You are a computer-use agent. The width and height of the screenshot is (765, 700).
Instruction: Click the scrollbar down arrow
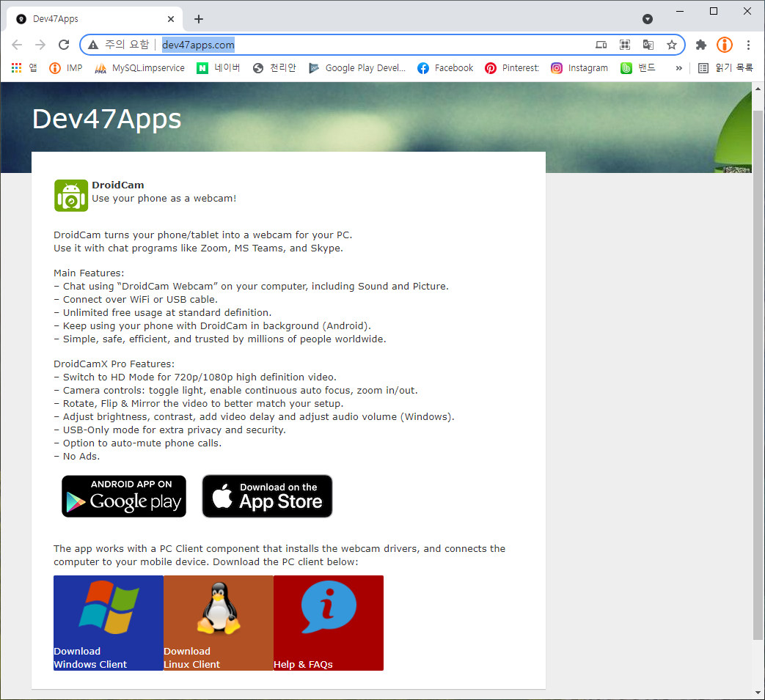point(758,693)
